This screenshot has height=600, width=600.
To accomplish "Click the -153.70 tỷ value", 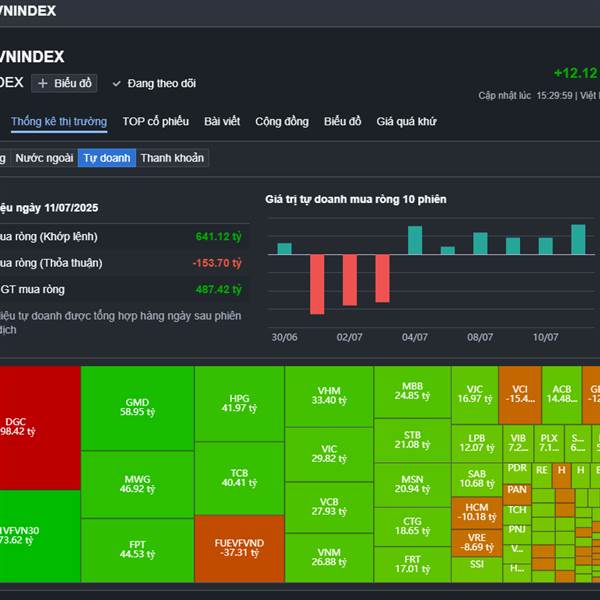I will [x=217, y=263].
